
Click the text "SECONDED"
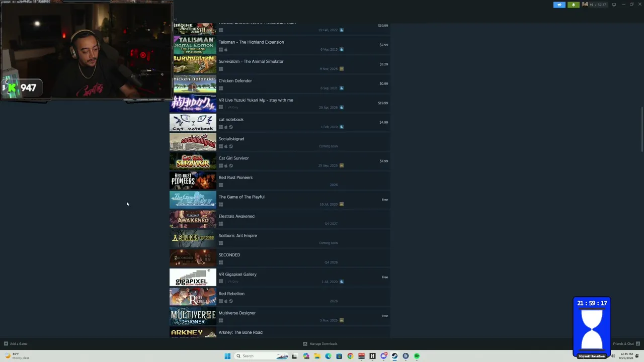229,255
